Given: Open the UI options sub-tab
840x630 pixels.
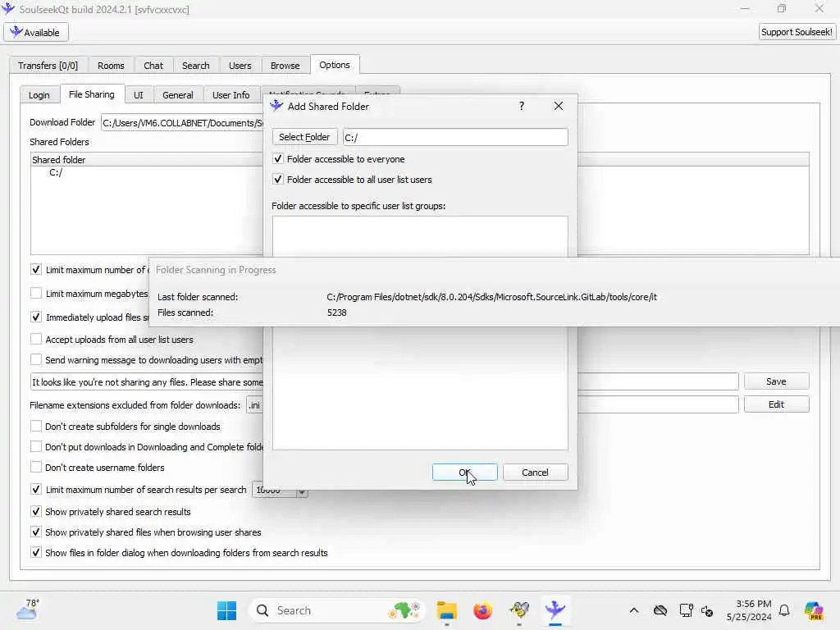Looking at the screenshot, I should (x=138, y=95).
